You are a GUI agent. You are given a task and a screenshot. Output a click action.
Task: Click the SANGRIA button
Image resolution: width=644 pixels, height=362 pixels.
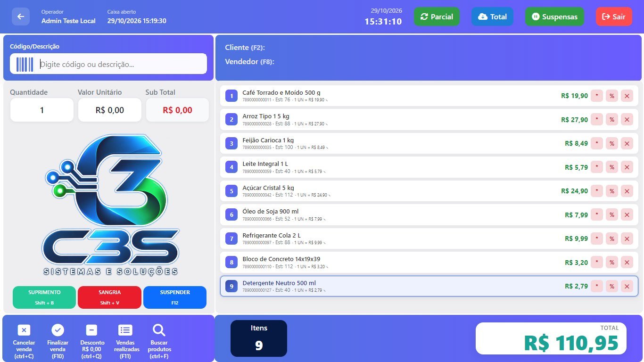point(109,297)
